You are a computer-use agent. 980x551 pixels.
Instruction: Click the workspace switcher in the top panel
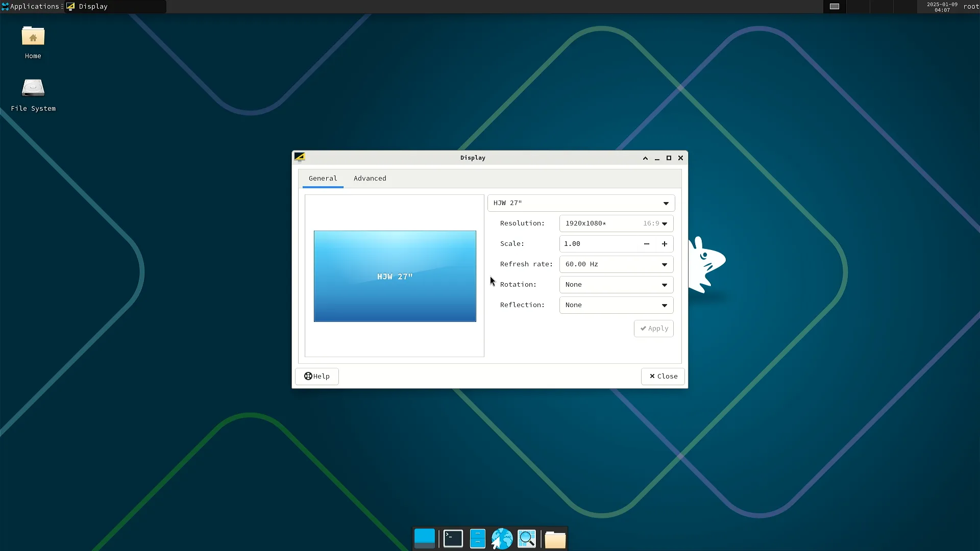pos(834,7)
